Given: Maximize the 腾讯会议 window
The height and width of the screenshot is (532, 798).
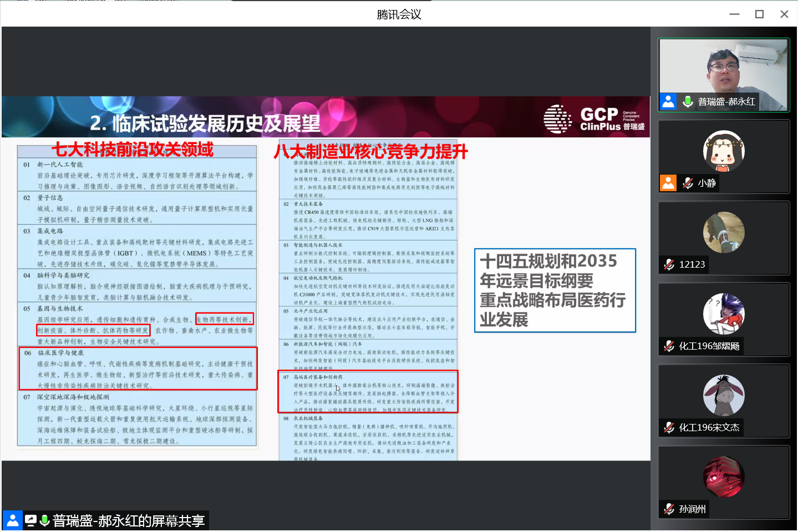Looking at the screenshot, I should (759, 14).
